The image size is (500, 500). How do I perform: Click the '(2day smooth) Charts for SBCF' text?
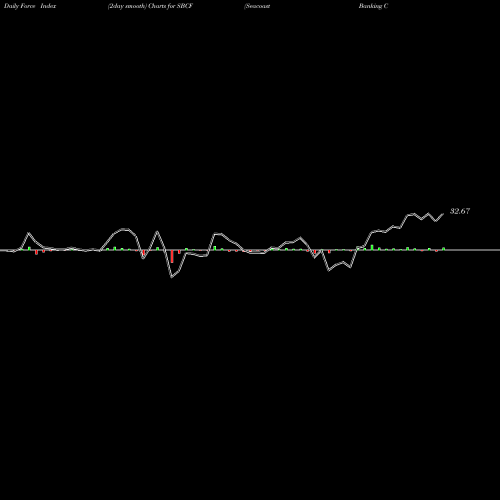[x=150, y=6]
